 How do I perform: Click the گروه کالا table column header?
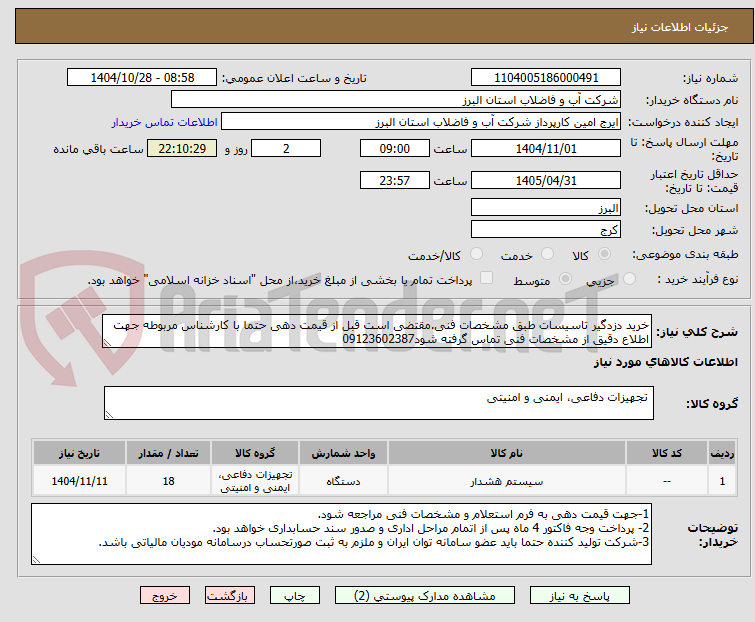255,453
